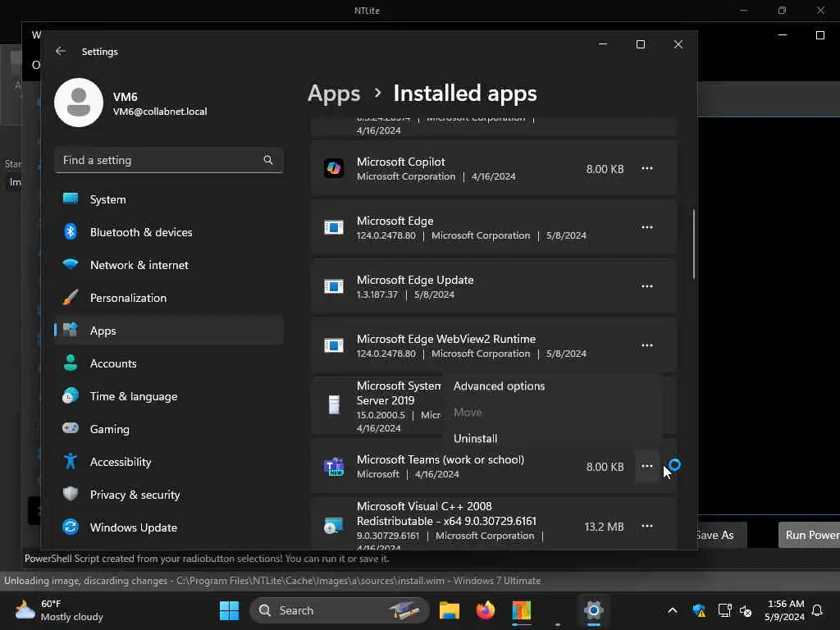
Task: Click the VM6 user profile avatar
Action: (79, 103)
